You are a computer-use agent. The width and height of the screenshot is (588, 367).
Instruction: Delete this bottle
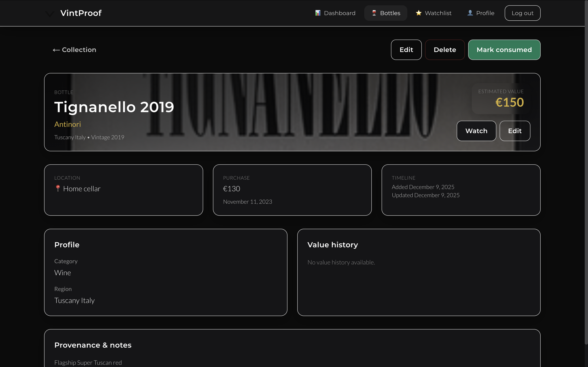[x=445, y=50]
